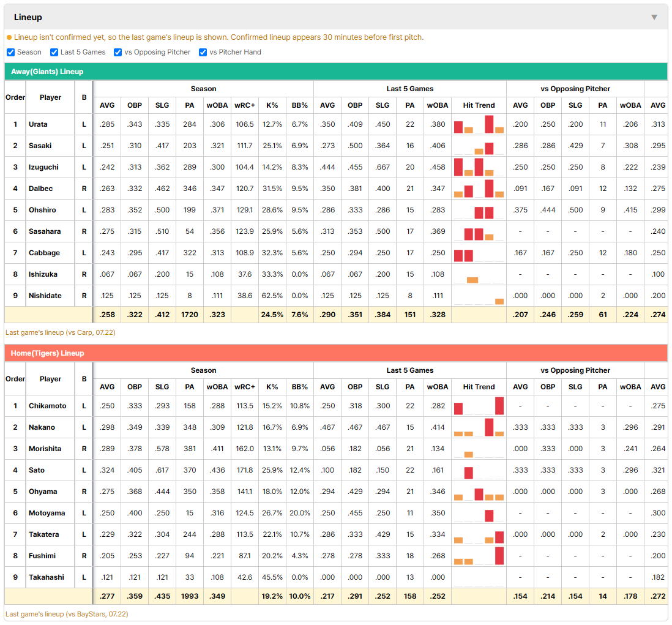Select the Away(Giants) Lineup header bar
Image resolution: width=672 pixels, height=625 pixels.
pos(336,72)
